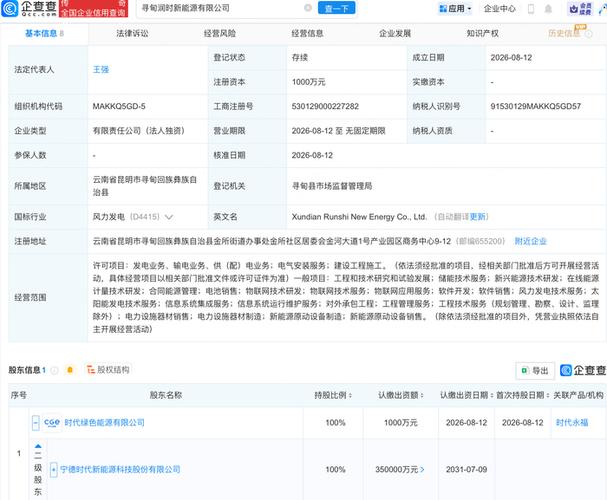Clear the search box with the X icon
Viewport: 607px width, 500px height.
(x=308, y=8)
